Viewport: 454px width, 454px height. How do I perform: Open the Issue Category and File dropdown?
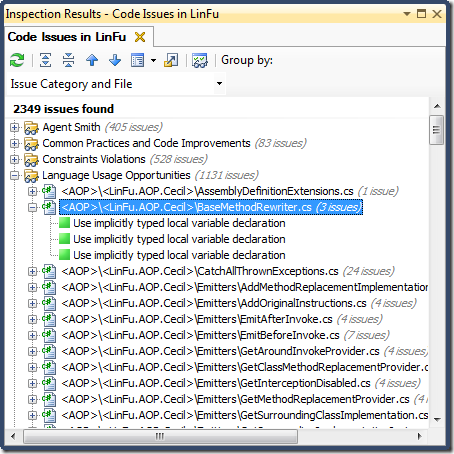click(116, 84)
